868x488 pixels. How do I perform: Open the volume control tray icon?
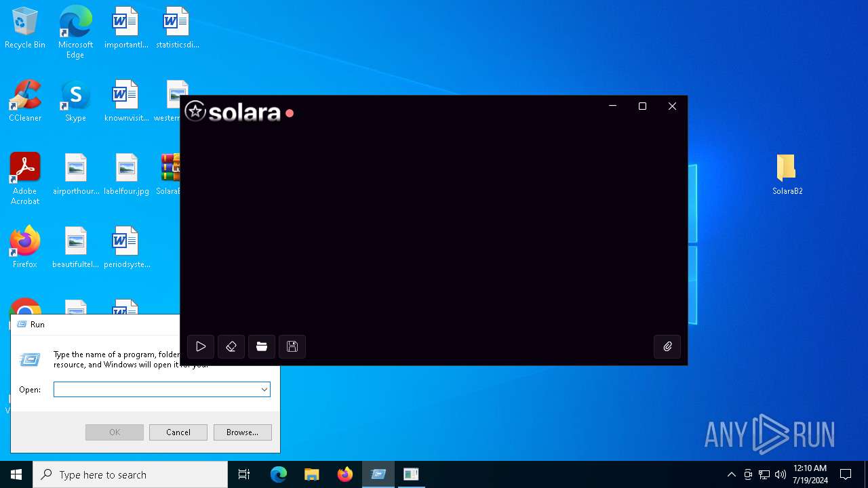[781, 474]
